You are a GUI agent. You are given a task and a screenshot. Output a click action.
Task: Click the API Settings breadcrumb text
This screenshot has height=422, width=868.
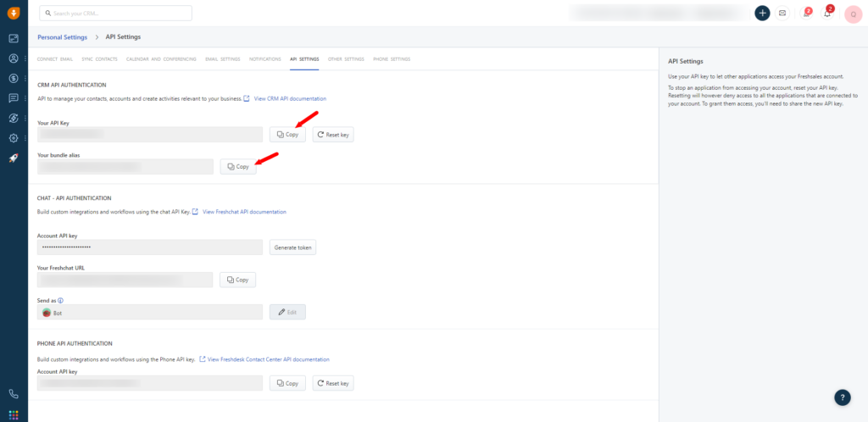123,37
